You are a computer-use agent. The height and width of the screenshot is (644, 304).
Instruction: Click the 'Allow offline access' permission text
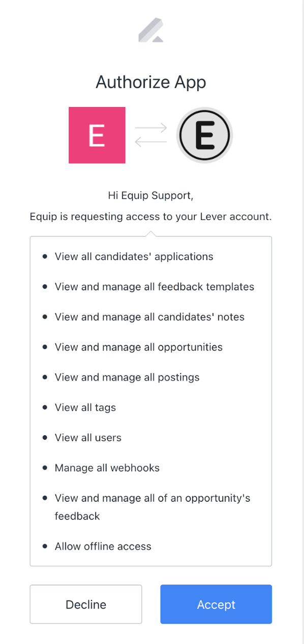(103, 546)
